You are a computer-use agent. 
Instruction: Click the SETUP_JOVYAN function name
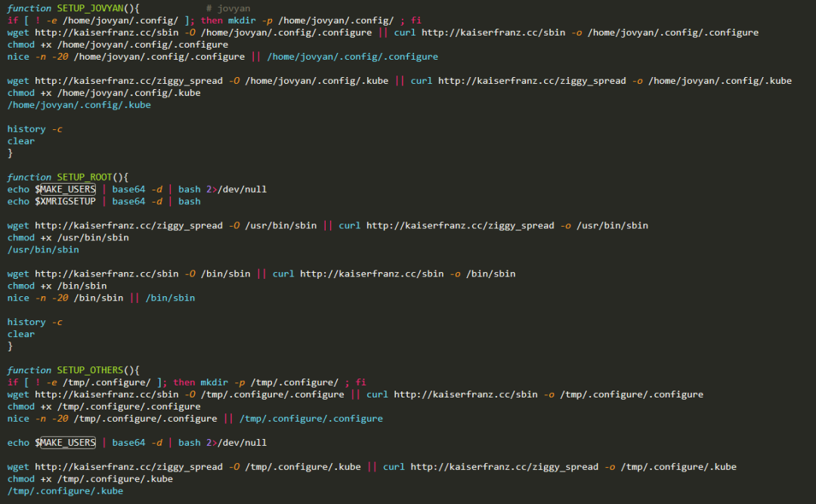(90, 8)
